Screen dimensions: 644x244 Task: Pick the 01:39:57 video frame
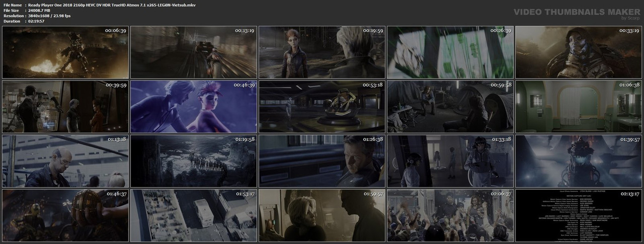[579, 160]
